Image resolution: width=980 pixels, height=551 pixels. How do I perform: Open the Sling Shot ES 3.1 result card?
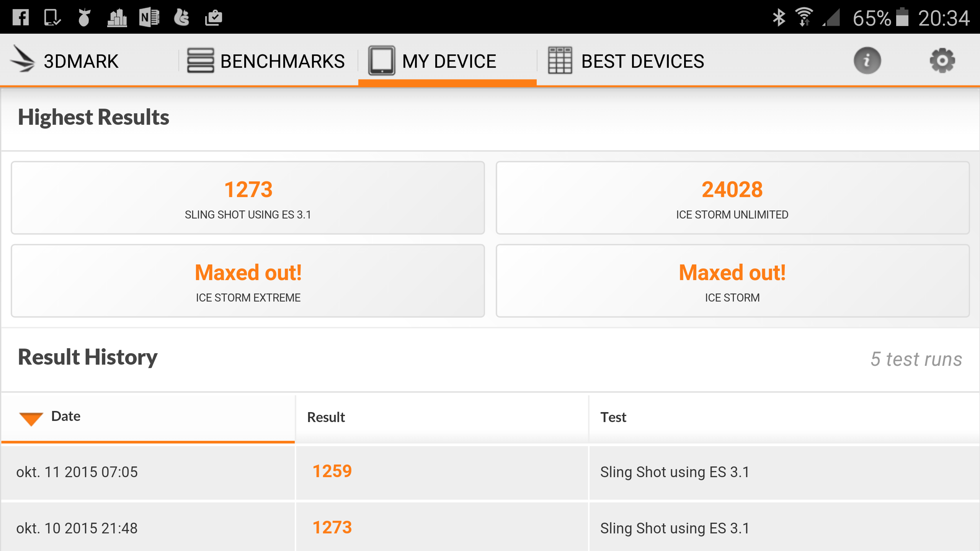tap(248, 197)
